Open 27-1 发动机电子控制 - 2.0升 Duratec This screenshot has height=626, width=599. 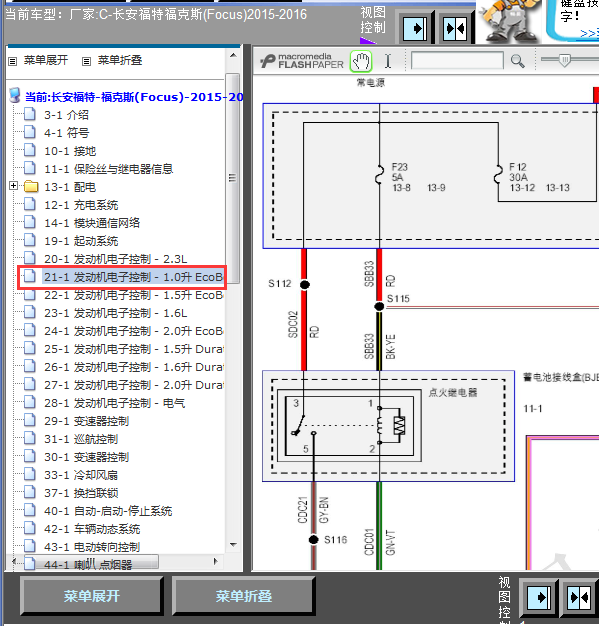coord(133,384)
